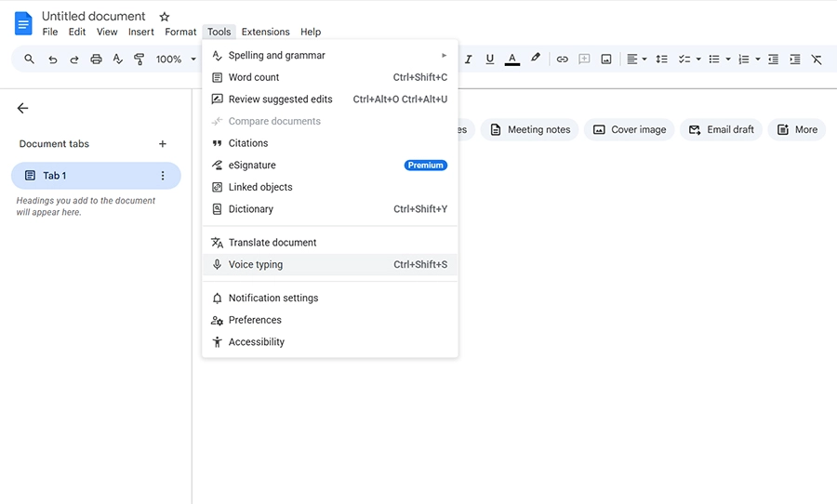Open the 100% zoom dropdown

176,60
